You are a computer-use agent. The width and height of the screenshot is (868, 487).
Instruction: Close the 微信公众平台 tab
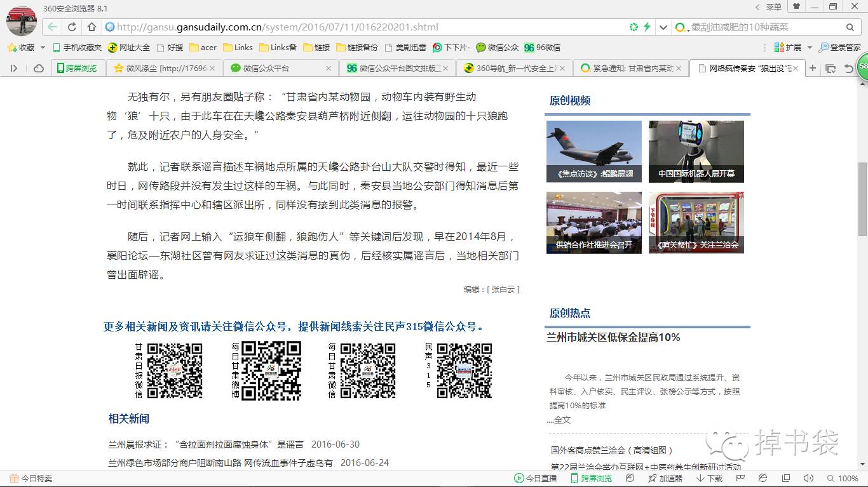pyautogui.click(x=329, y=68)
